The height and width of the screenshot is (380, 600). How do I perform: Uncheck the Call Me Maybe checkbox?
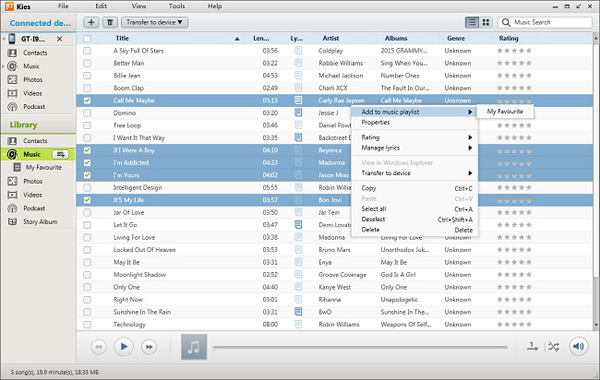pyautogui.click(x=87, y=100)
